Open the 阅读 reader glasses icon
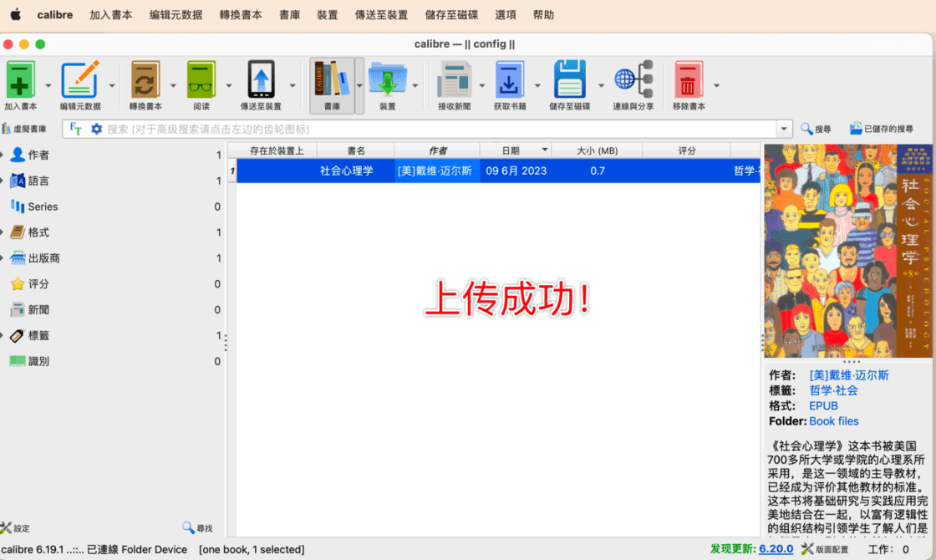The image size is (936, 560). pos(201,80)
